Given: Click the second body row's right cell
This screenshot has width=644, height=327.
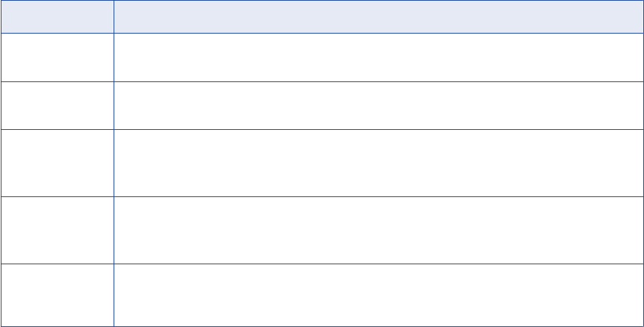Looking at the screenshot, I should pos(378,105).
